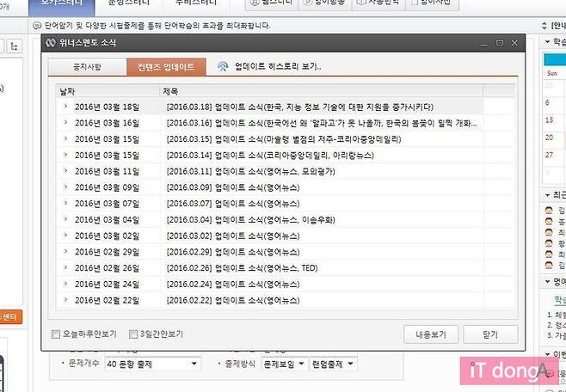Close the 위너스멘토 소식 dialog with X

pyautogui.click(x=514, y=43)
